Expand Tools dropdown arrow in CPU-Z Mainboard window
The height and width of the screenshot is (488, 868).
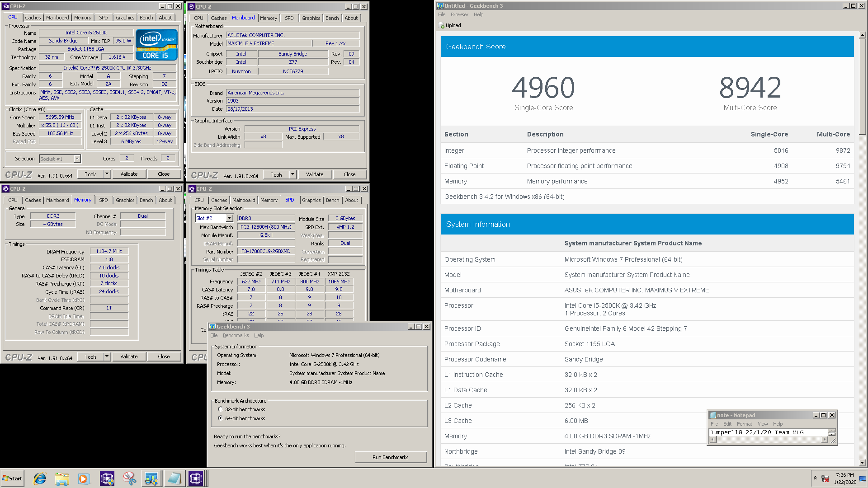[292, 174]
